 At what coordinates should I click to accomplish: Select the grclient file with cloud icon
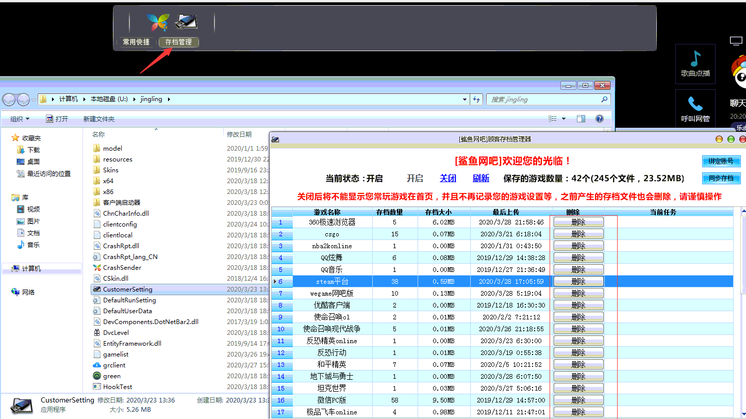click(114, 365)
